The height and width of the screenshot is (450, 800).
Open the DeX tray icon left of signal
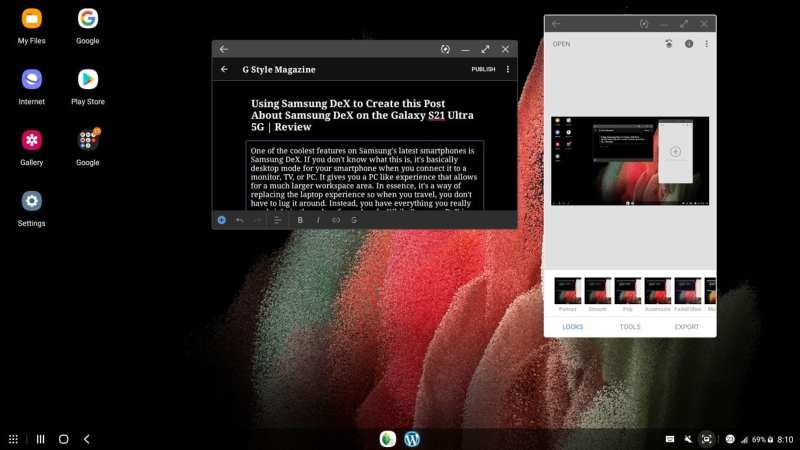tap(730, 439)
